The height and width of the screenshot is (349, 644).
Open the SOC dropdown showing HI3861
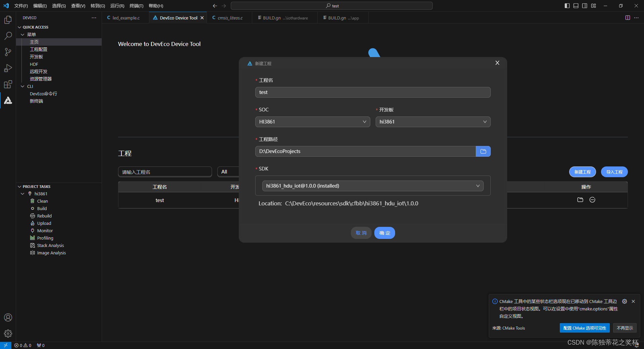click(313, 122)
